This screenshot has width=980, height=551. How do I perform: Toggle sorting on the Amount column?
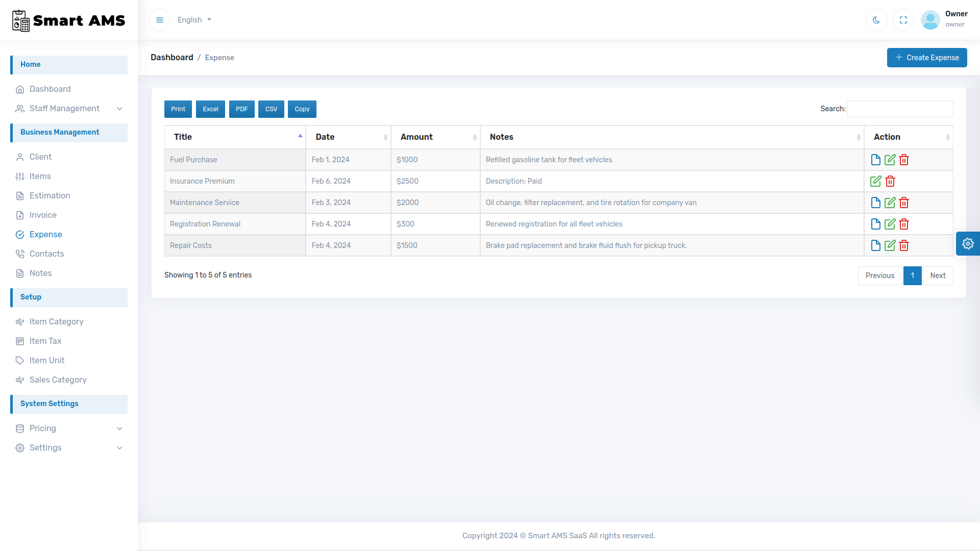click(x=435, y=137)
